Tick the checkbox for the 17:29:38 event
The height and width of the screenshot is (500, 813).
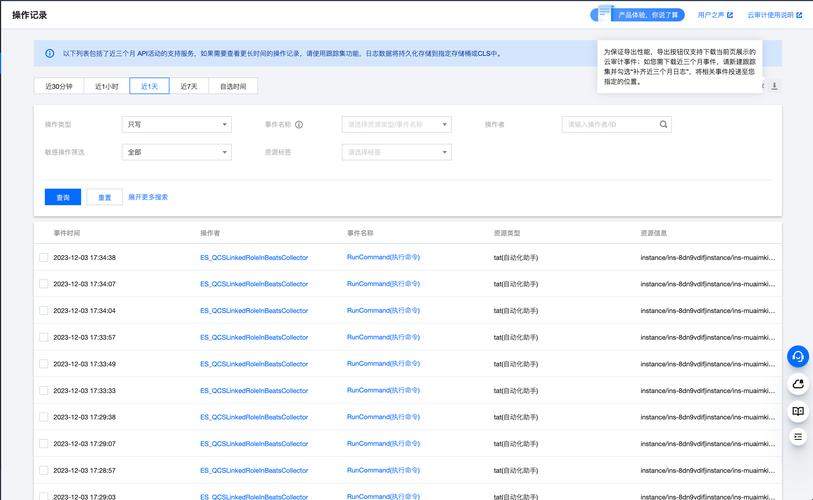point(44,417)
